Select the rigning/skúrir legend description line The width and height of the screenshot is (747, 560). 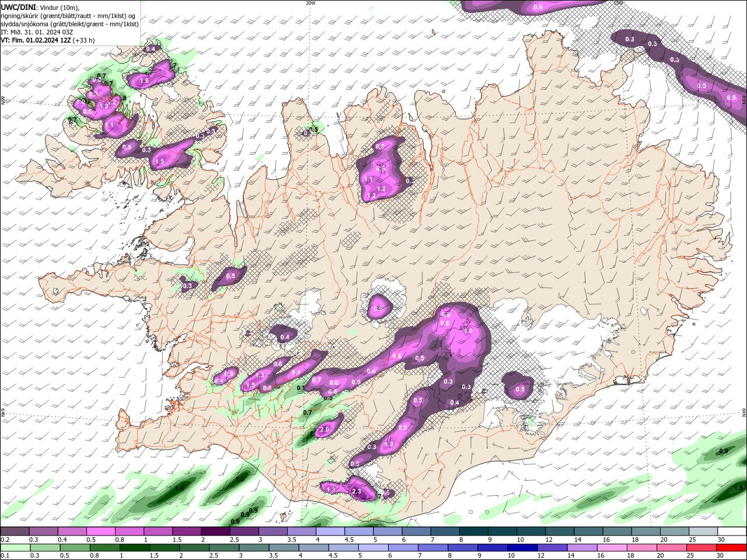pos(68,16)
